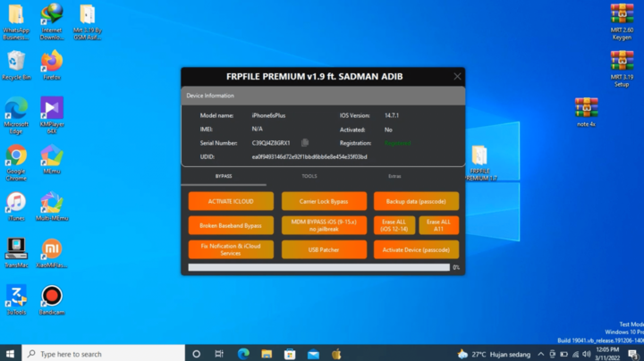Viewport: 644px width, 361px height.
Task: Open Edge from the taskbar
Action: pyautogui.click(x=243, y=354)
